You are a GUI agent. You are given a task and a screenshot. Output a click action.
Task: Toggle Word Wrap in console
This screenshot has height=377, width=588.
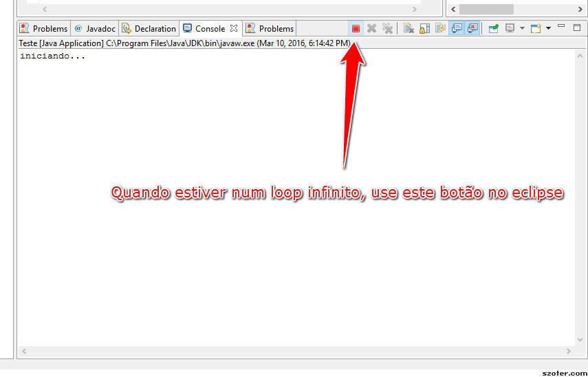440,28
